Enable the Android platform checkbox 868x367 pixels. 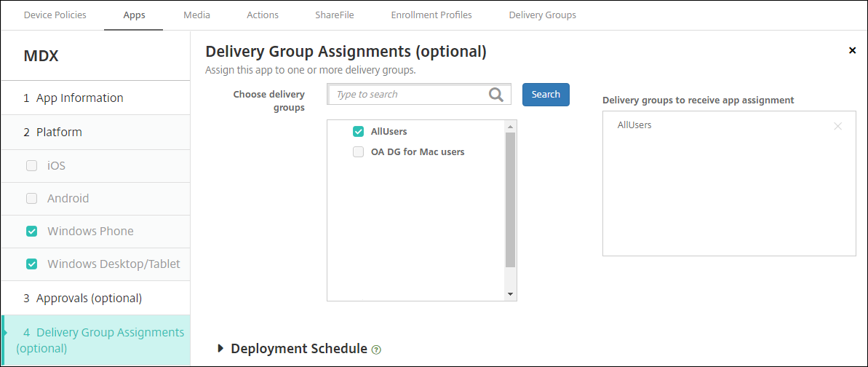[x=31, y=198]
